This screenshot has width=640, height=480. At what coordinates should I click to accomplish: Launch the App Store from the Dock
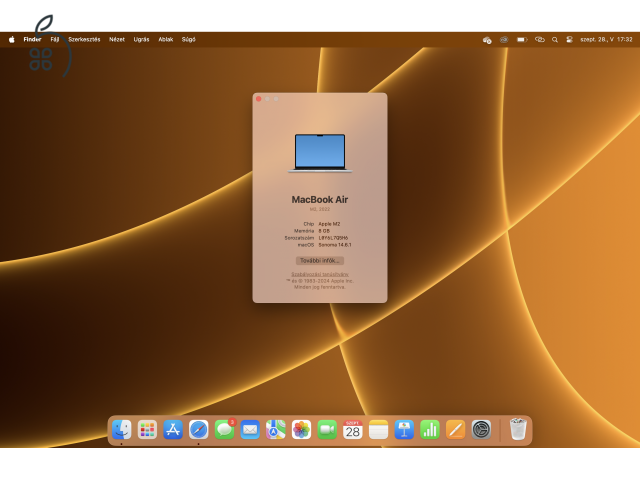173,430
